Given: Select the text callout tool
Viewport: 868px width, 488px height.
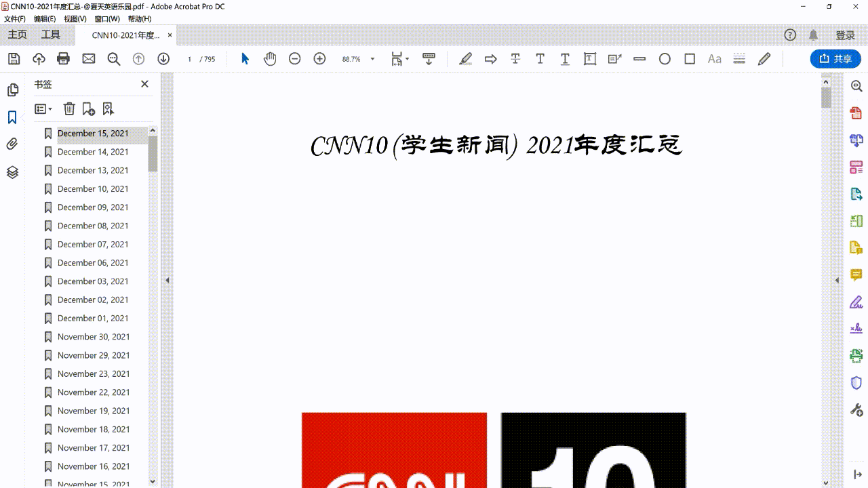Looking at the screenshot, I should (614, 59).
